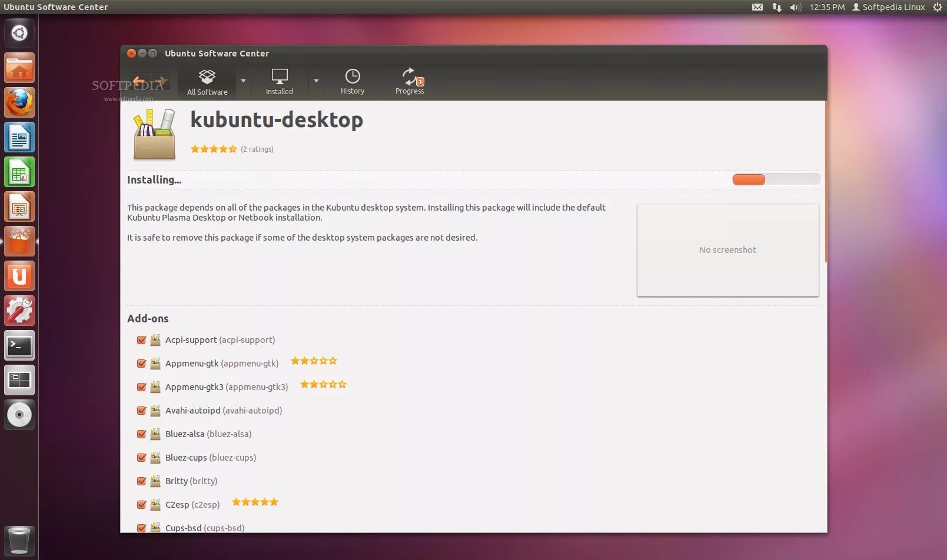Open the Home Folder file manager in the launcher

[x=19, y=68]
